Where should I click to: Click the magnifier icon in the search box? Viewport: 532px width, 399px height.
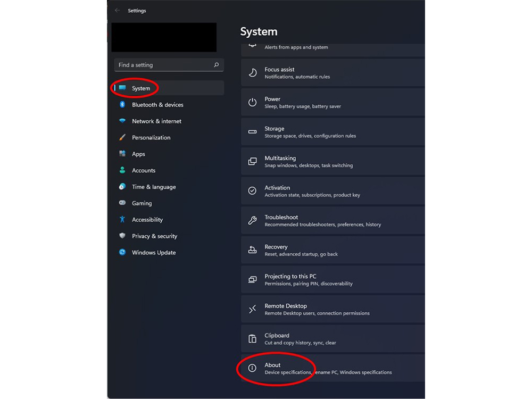point(216,65)
